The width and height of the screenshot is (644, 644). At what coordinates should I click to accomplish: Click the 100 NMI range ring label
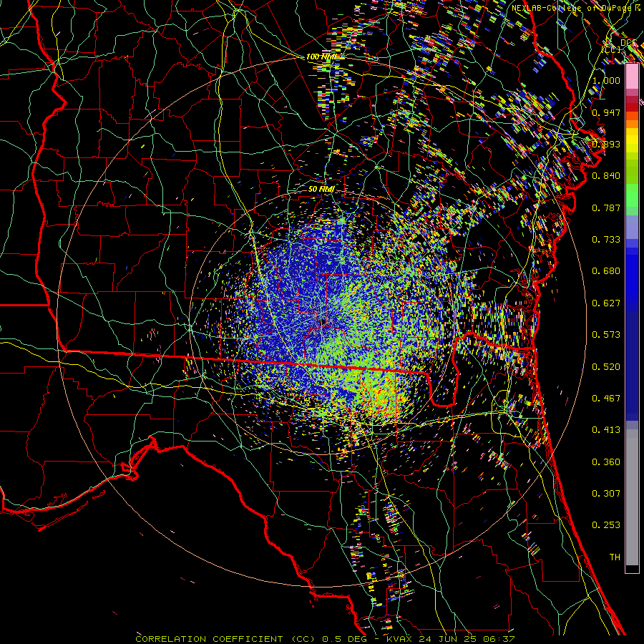coord(321,57)
